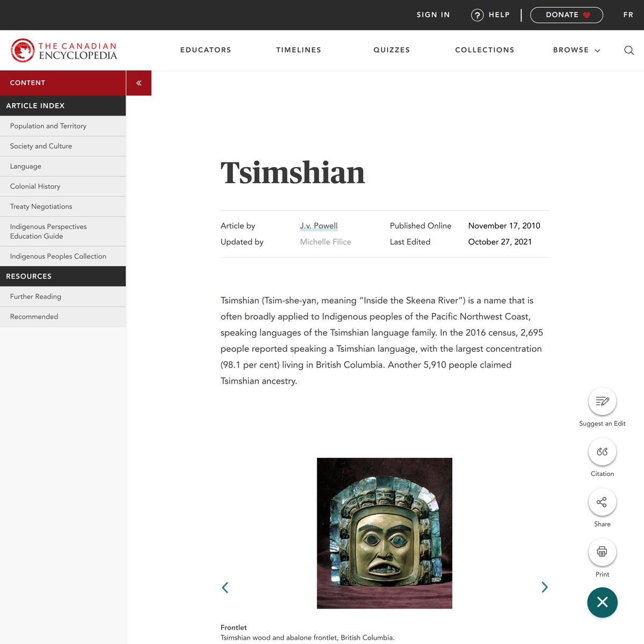The width and height of the screenshot is (644, 644).
Task: Print the article using the printer icon
Action: coord(602,552)
